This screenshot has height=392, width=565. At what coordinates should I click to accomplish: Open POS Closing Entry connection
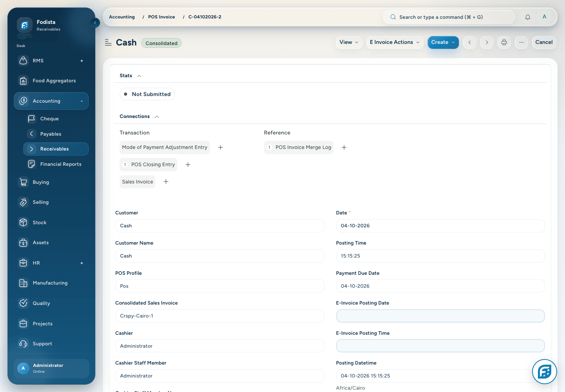[x=148, y=165]
